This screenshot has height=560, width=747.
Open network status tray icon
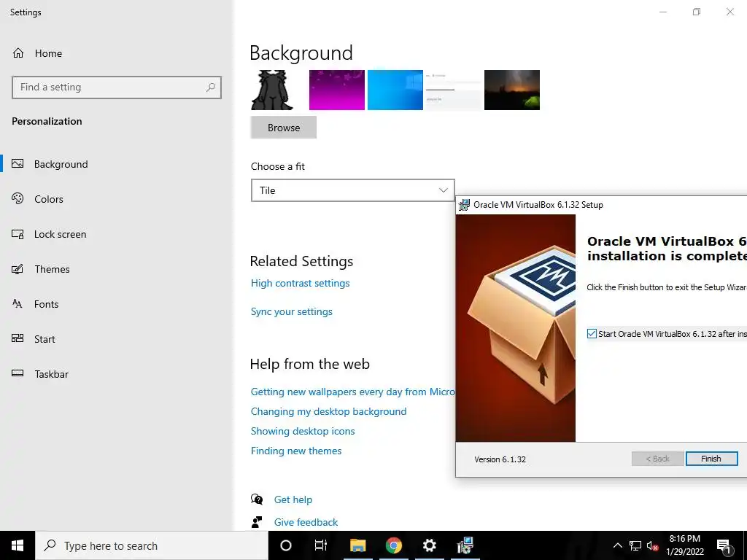pos(635,545)
